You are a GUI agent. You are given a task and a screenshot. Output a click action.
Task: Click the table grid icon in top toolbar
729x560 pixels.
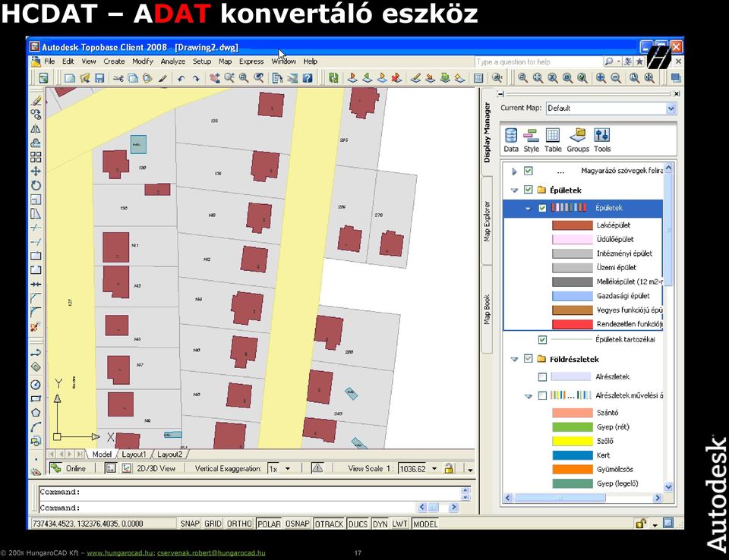coord(478,78)
